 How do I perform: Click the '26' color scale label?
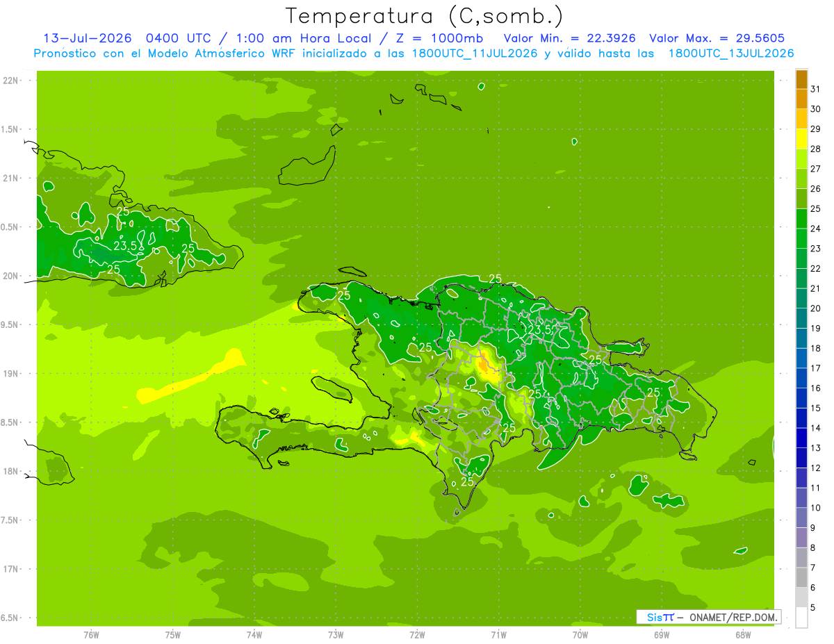click(816, 189)
